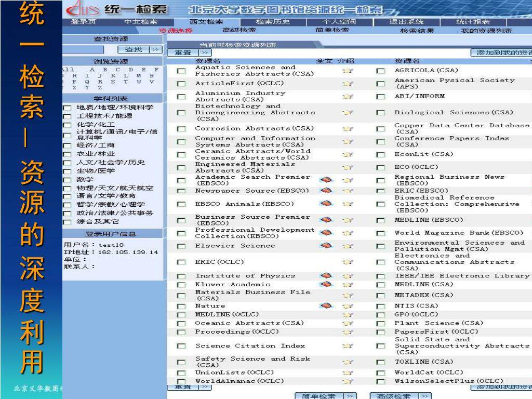The width and height of the screenshot is (532, 399).
Task: Tick the 数学 subject checkbox
Action: click(67, 180)
